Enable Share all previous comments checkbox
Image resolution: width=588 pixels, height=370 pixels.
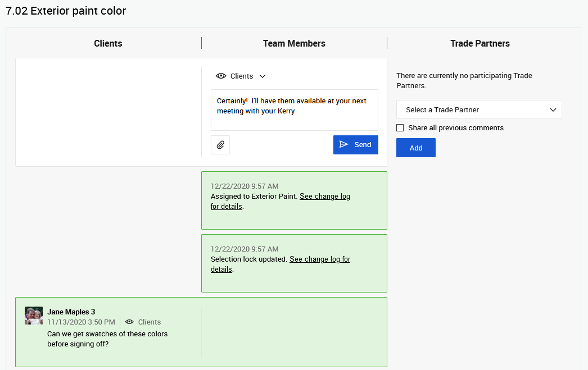click(x=400, y=128)
